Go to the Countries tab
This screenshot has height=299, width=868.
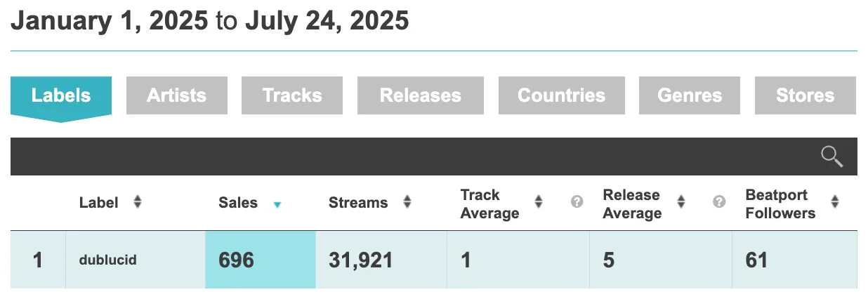[562, 95]
